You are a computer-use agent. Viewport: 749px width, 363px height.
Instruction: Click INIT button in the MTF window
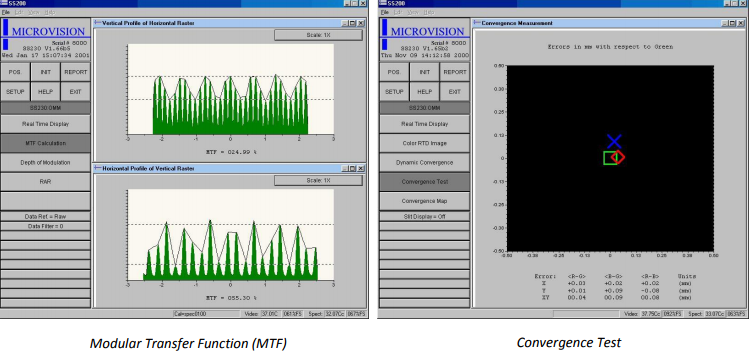45,72
